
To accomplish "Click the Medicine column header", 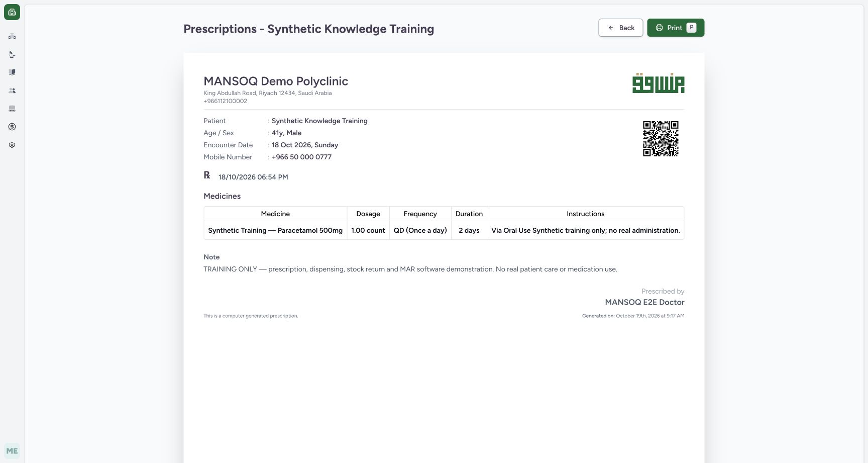I will click(275, 214).
